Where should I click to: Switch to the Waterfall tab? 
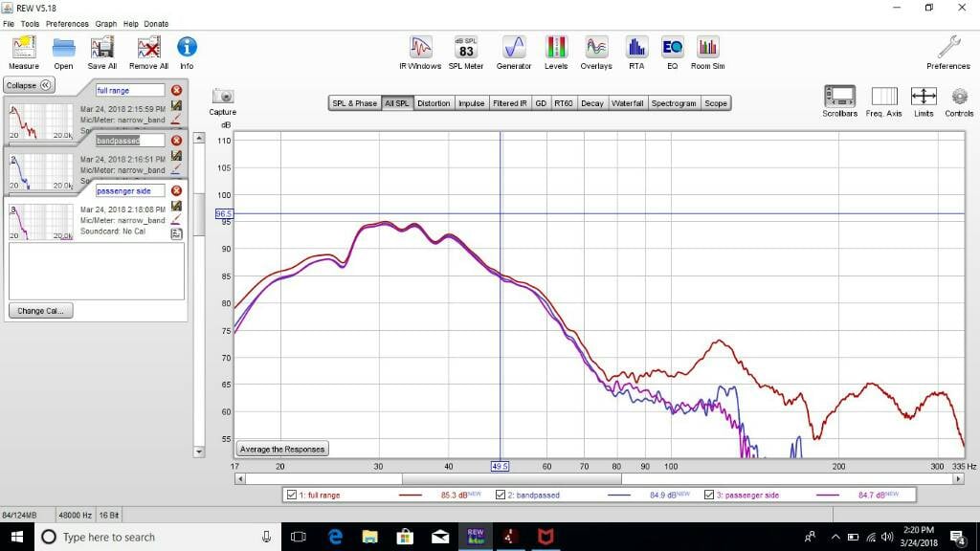(627, 102)
